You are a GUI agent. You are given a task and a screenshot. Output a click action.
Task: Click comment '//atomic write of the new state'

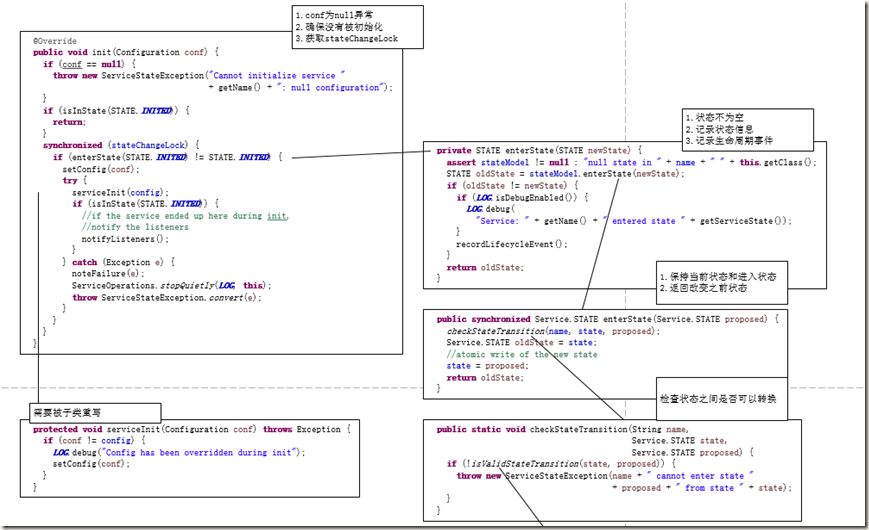[522, 354]
